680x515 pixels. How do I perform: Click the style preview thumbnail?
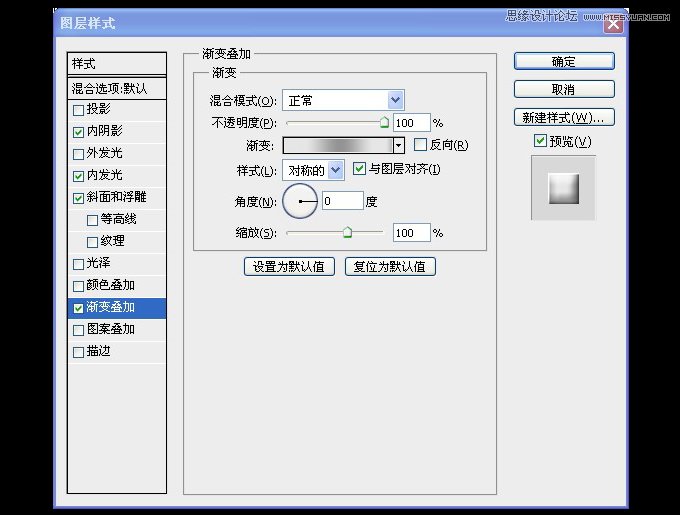(563, 188)
